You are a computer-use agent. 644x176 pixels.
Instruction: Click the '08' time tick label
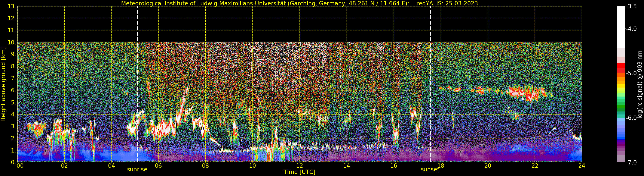(x=205, y=166)
